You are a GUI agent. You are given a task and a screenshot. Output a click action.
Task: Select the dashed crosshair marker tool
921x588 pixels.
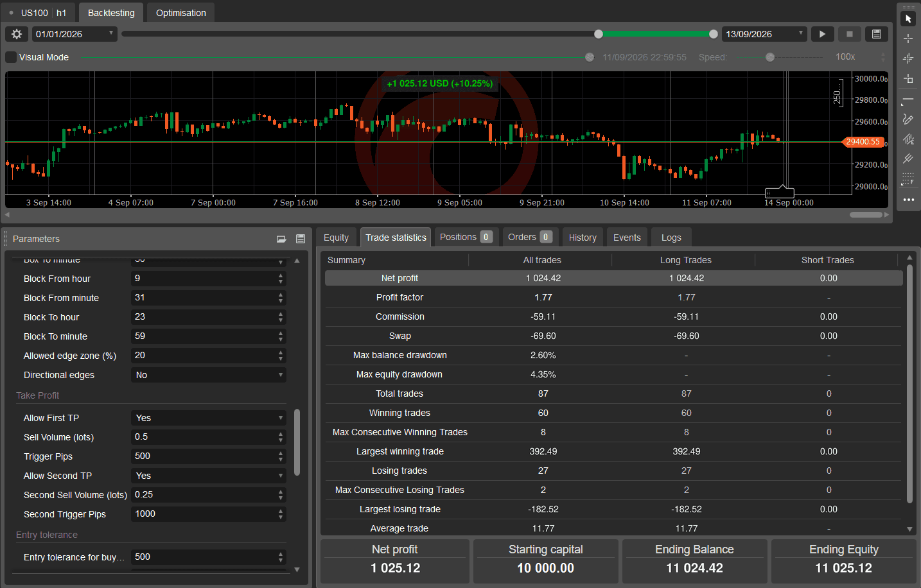908,58
